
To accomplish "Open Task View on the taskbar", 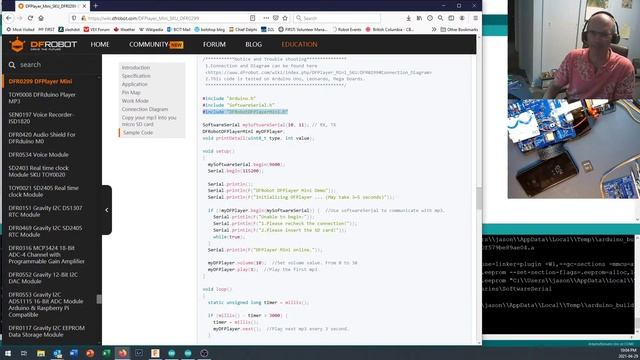I will click(24, 353).
